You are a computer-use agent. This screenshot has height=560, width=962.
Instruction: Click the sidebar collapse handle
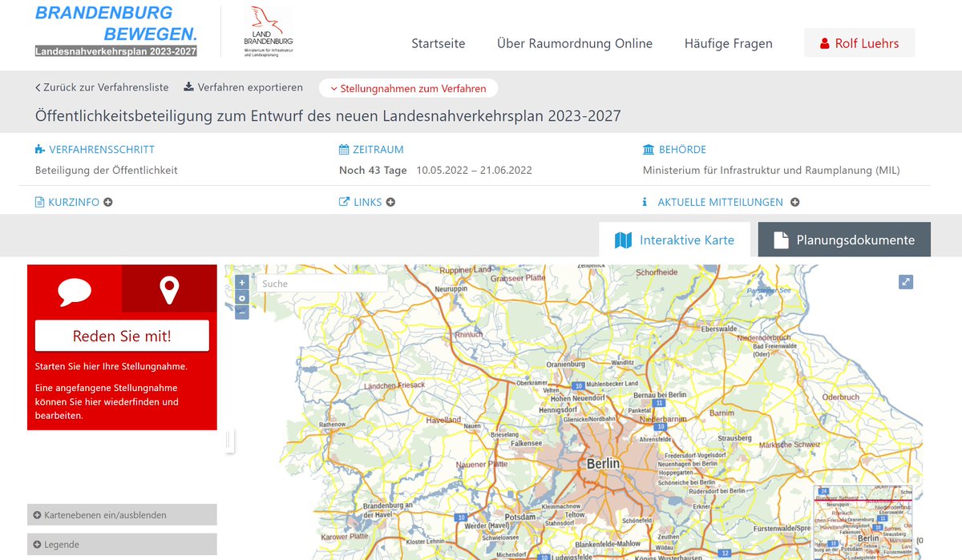pos(229,440)
